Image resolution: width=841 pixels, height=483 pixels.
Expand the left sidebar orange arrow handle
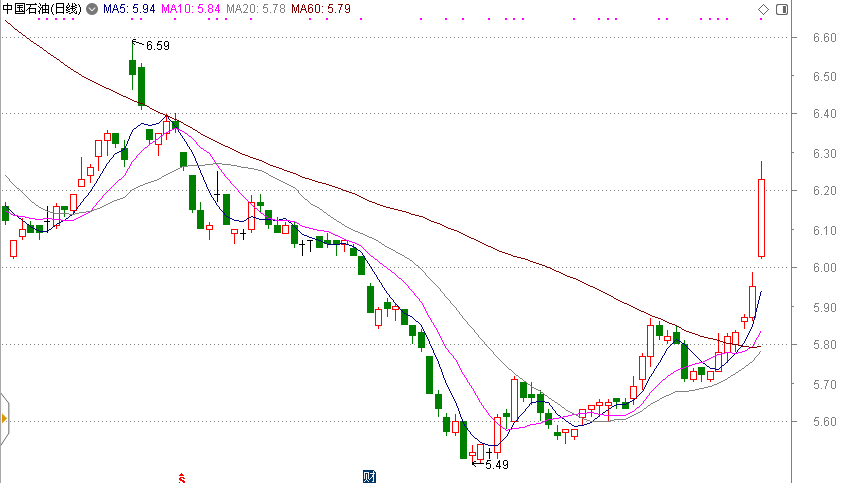tap(4, 417)
